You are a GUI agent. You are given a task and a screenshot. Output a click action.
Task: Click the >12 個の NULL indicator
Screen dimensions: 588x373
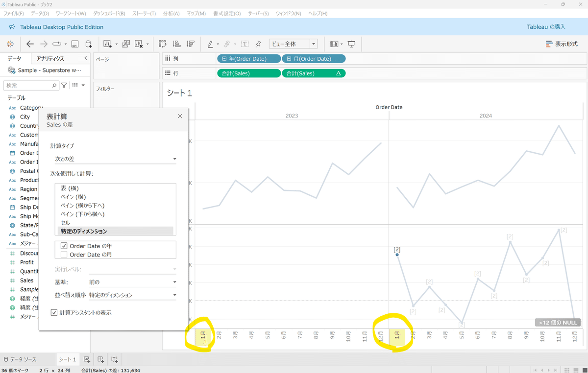pos(558,323)
